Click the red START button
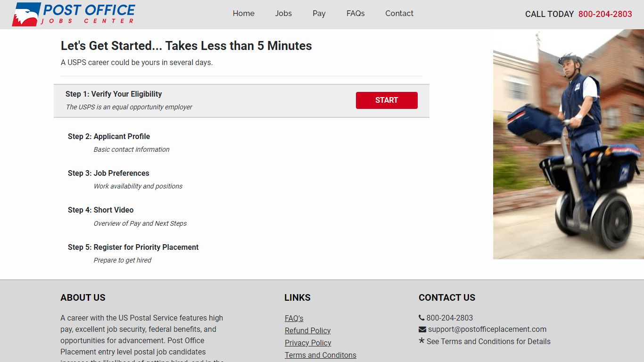The image size is (644, 362). pyautogui.click(x=387, y=100)
